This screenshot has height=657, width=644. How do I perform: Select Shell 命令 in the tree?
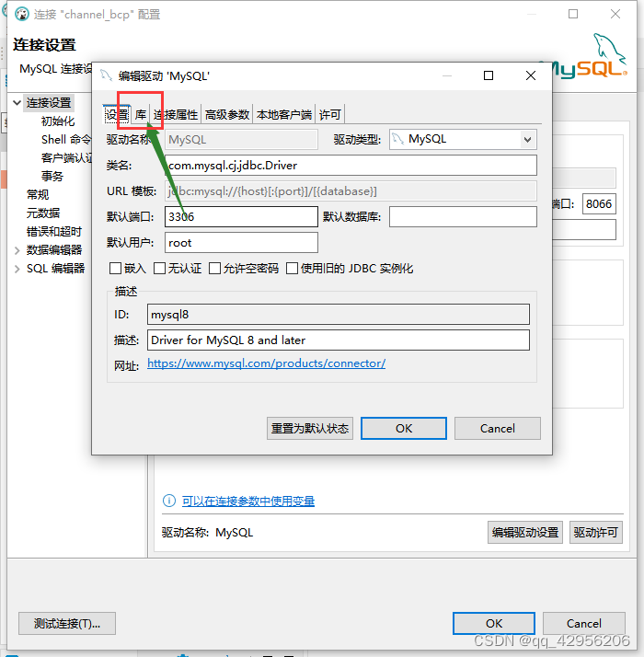click(x=66, y=140)
